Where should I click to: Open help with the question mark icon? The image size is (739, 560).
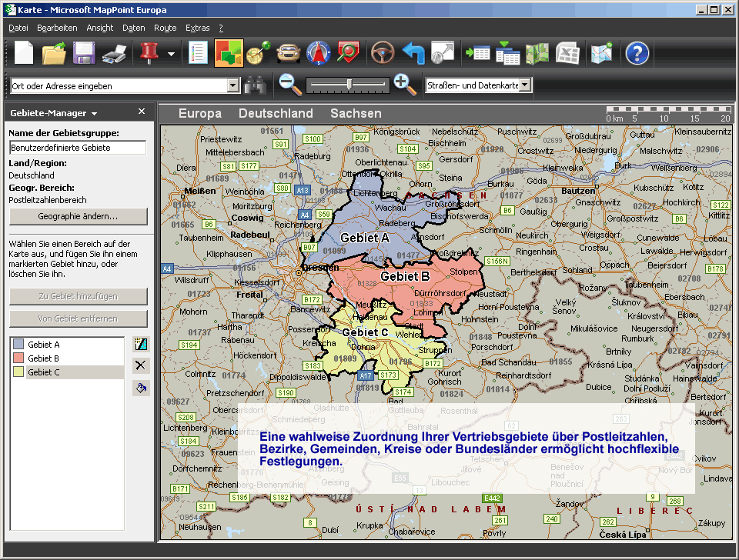[637, 53]
